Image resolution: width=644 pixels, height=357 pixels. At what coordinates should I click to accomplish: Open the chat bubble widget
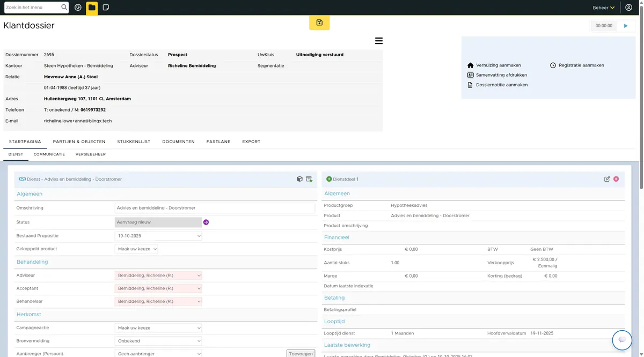click(623, 340)
